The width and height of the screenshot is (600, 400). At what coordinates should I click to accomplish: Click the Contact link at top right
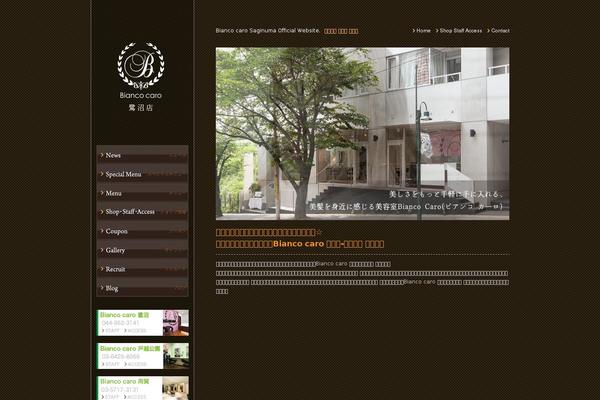click(498, 31)
